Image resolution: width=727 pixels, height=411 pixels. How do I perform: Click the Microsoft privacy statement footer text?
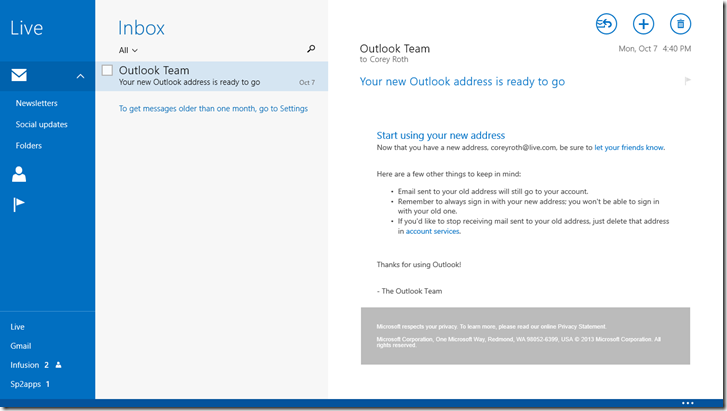point(491,327)
